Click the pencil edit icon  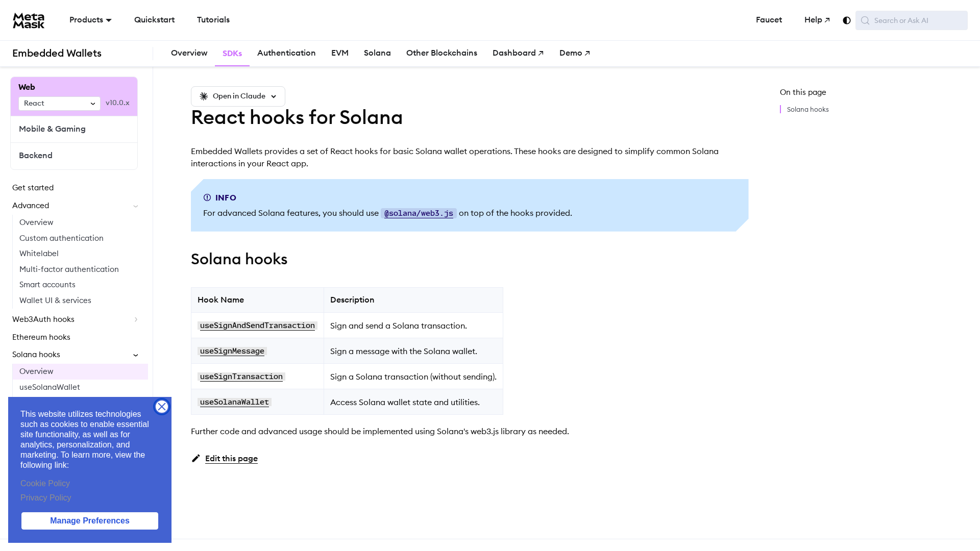[196, 458]
